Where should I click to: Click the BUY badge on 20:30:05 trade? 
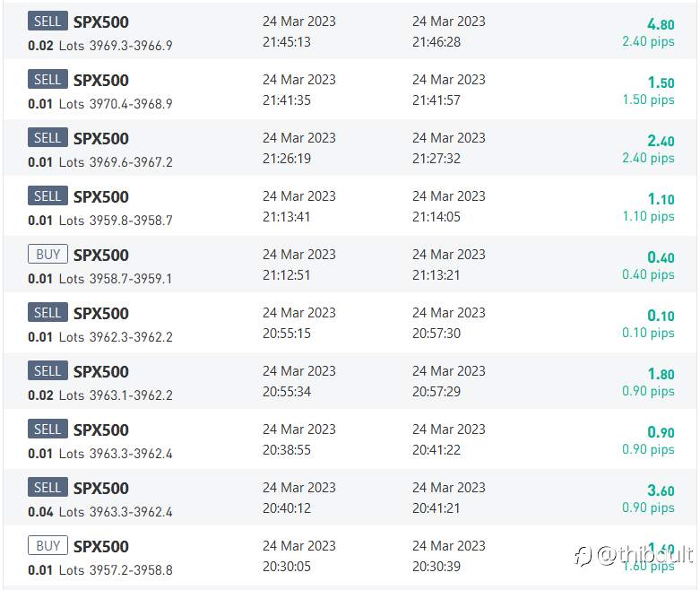pos(48,545)
